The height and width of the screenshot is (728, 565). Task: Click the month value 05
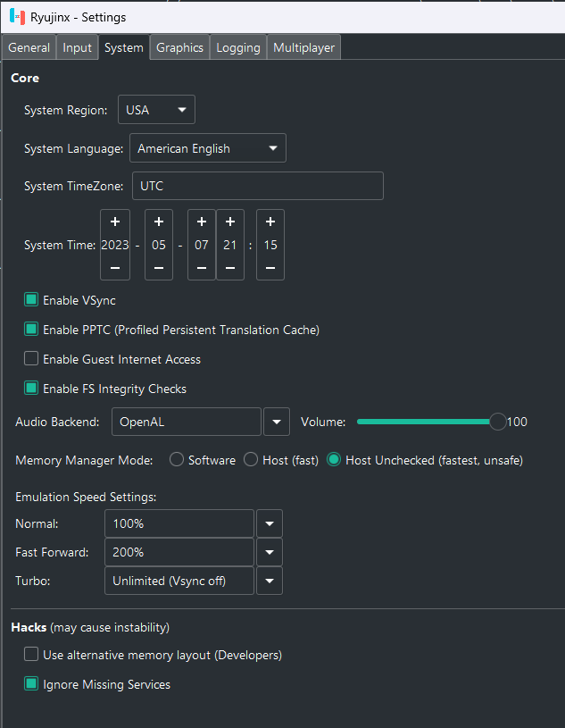pos(159,245)
